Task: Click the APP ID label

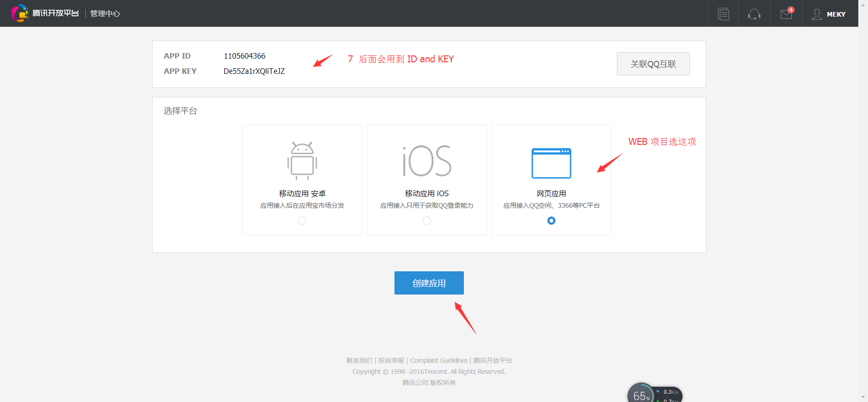Action: coord(177,56)
